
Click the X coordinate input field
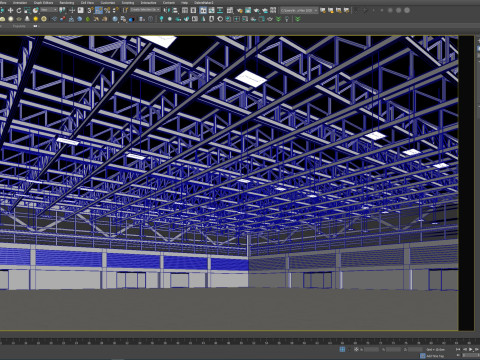371,349
